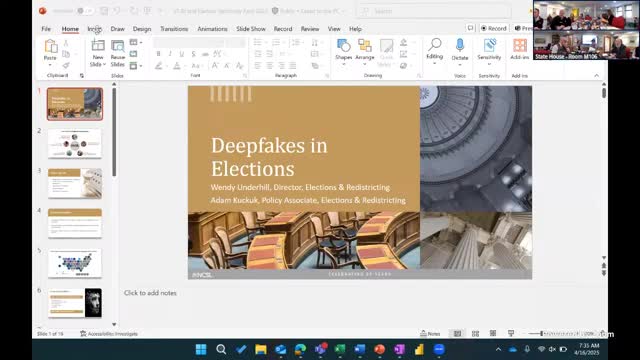640x360 pixels.
Task: Click the comments speech bubble icon
Action: 470,28
